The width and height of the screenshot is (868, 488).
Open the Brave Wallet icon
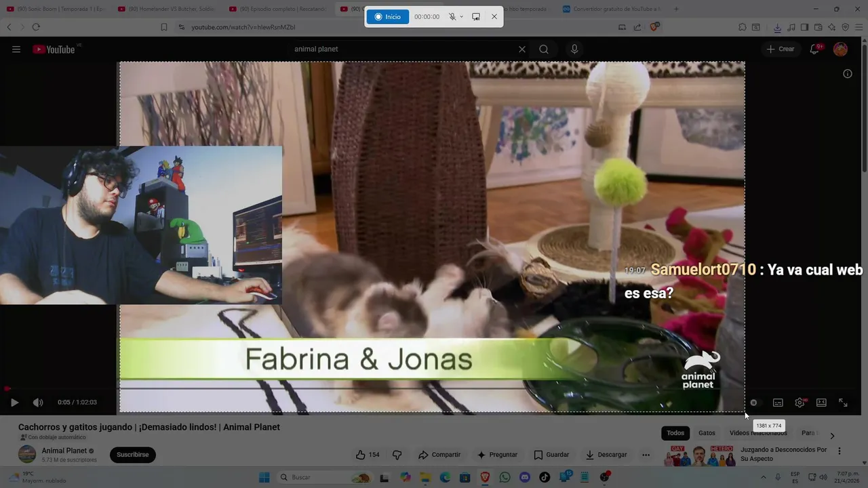818,27
